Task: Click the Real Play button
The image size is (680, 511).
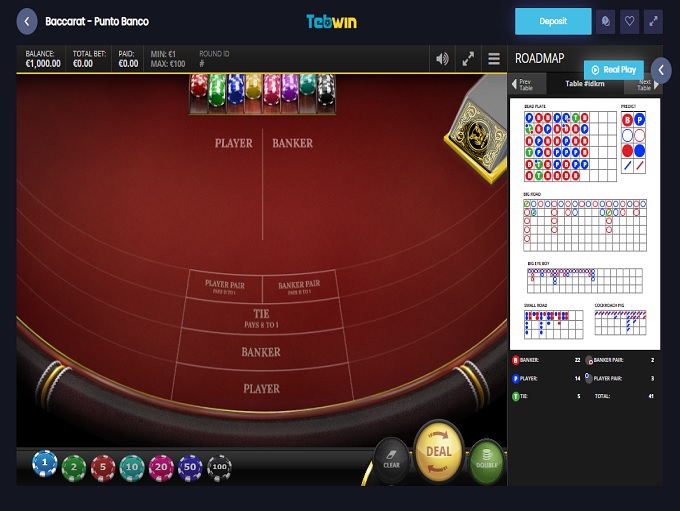Action: (614, 69)
